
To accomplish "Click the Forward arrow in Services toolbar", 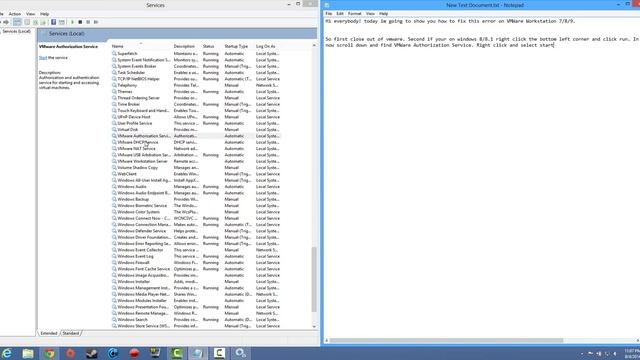I will click(x=6, y=22).
